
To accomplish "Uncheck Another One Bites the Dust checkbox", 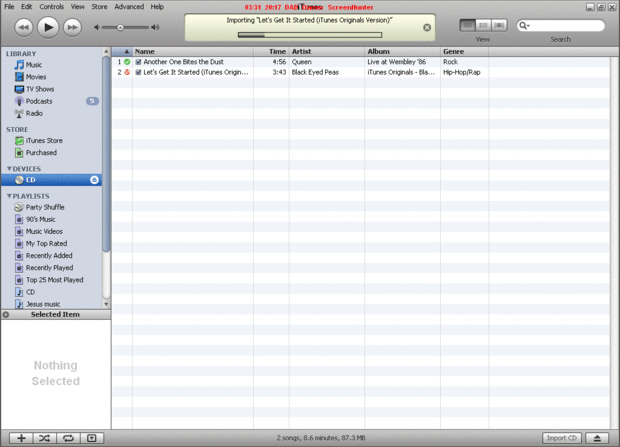I will point(138,62).
